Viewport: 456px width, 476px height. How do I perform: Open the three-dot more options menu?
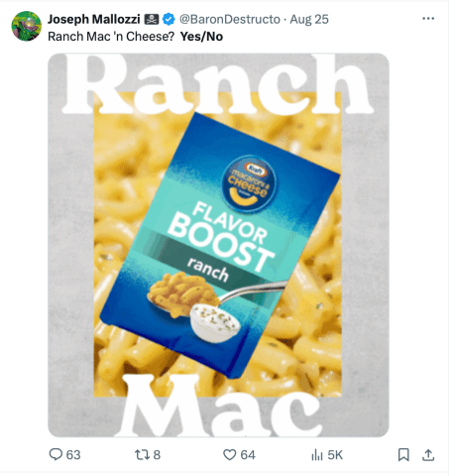(x=428, y=19)
